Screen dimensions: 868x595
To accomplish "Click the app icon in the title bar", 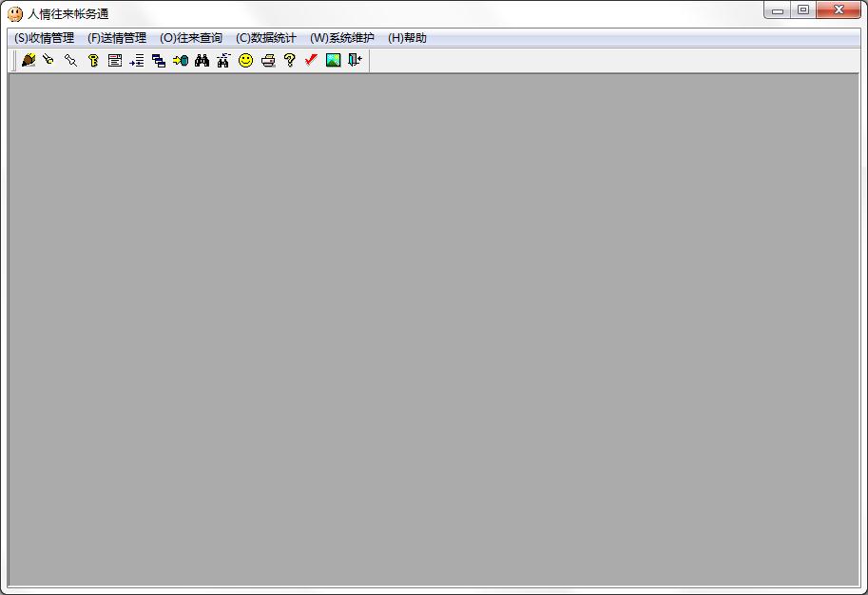I will [x=15, y=14].
